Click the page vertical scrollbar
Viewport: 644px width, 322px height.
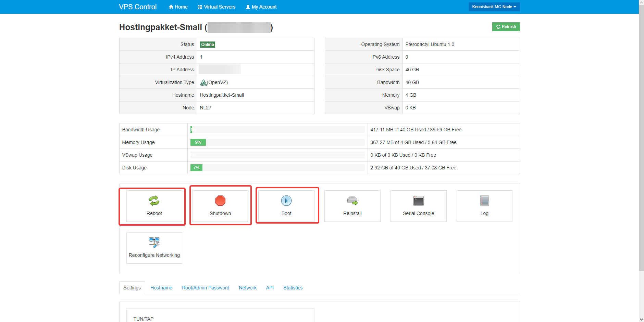click(x=641, y=137)
